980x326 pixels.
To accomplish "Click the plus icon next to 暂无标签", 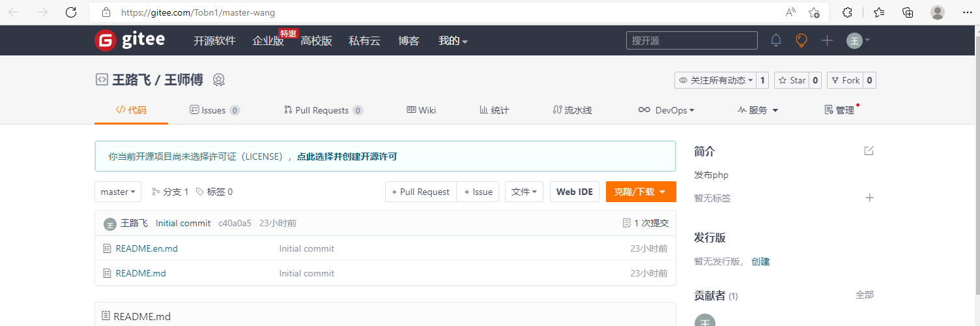I will pyautogui.click(x=869, y=198).
